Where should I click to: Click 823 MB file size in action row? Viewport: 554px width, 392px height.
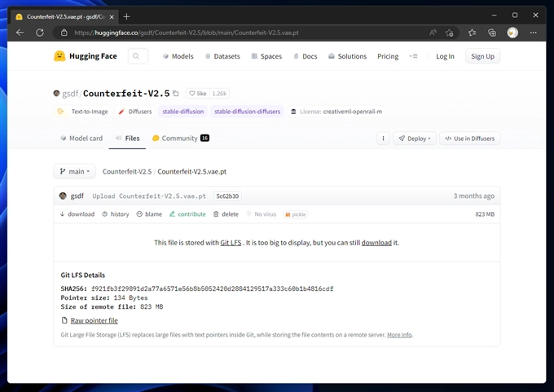(x=485, y=214)
